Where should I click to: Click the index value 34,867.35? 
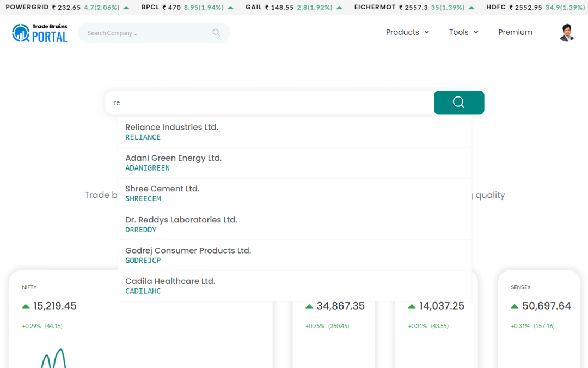[340, 306]
